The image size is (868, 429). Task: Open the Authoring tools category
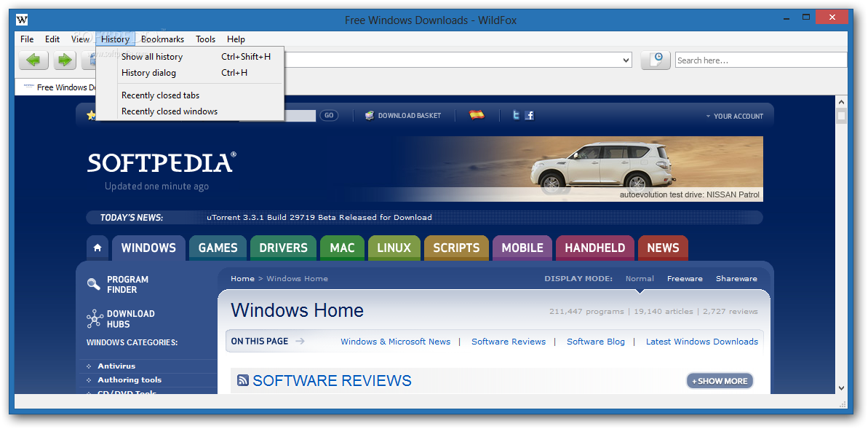click(x=130, y=379)
